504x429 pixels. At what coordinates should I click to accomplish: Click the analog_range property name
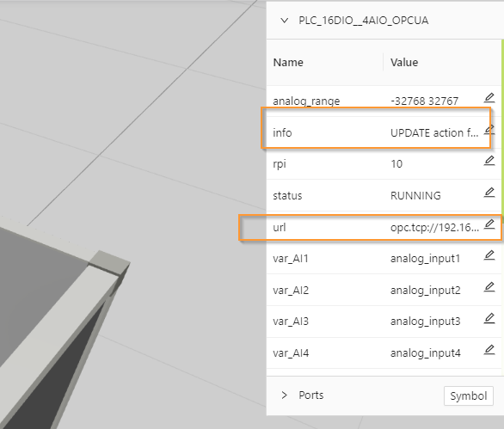point(306,101)
